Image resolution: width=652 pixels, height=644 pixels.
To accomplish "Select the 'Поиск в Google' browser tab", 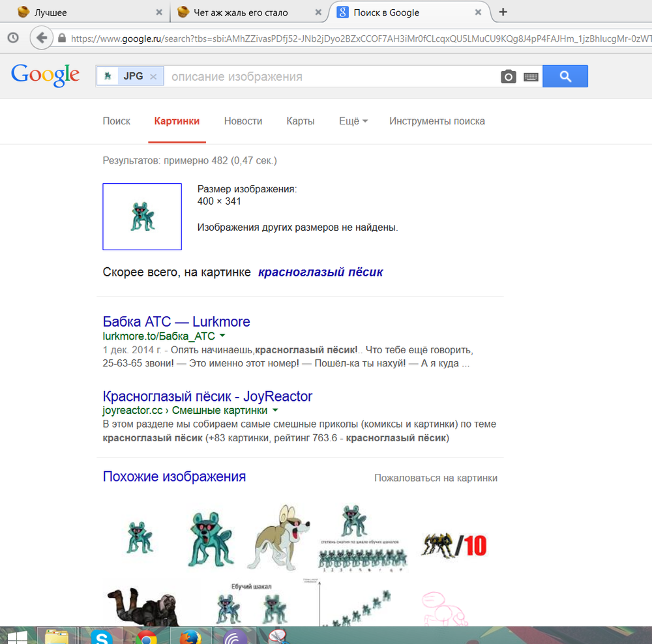I will [x=408, y=12].
